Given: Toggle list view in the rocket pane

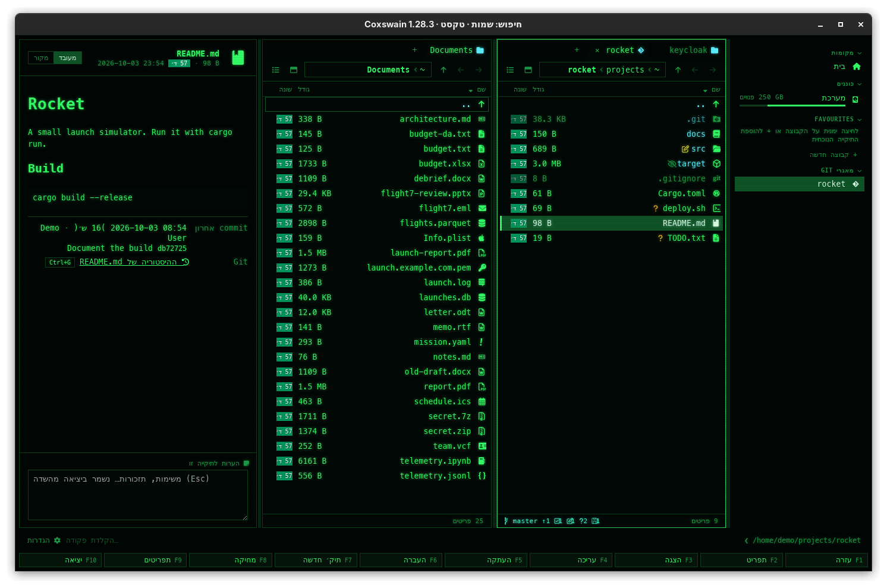Looking at the screenshot, I should 510,70.
